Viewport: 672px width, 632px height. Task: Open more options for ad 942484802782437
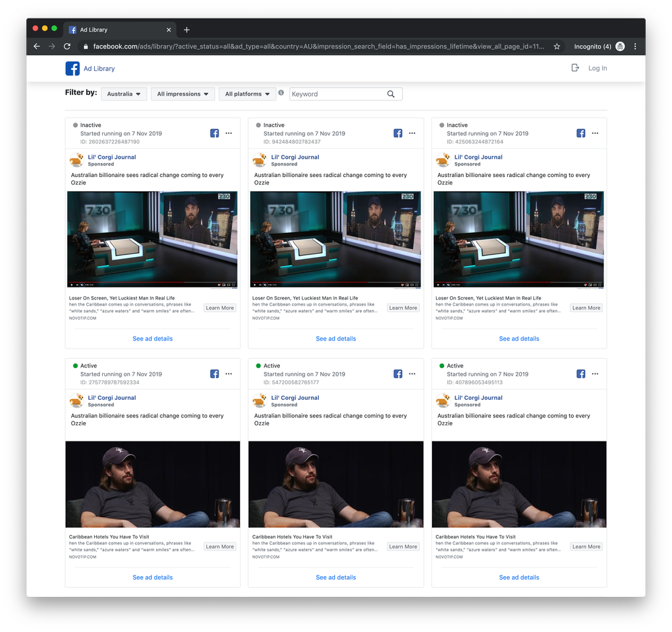[412, 133]
